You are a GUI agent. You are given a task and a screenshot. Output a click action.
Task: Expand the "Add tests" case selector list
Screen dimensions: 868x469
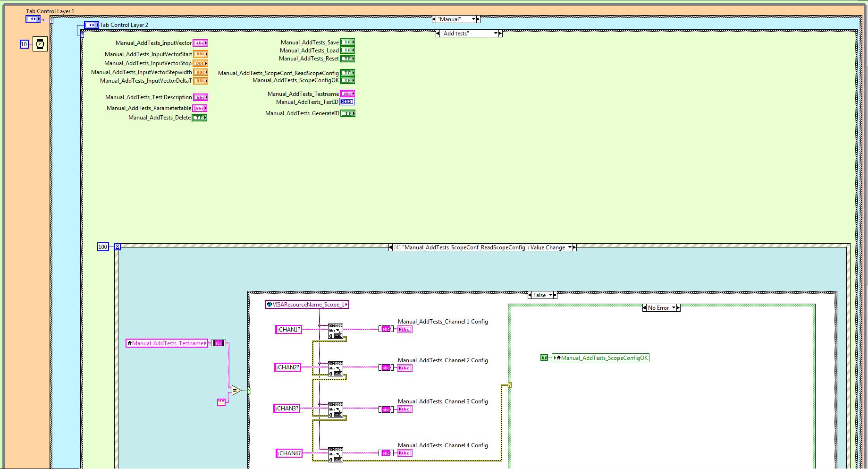pos(496,34)
